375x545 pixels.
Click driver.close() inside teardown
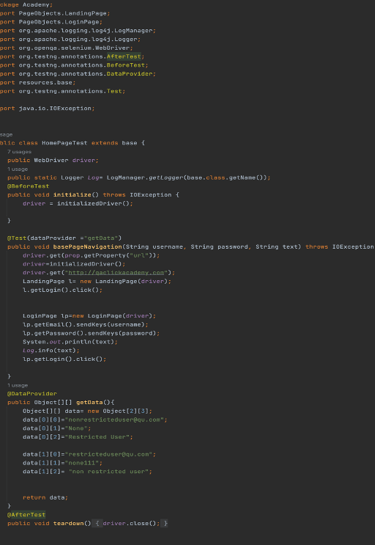(131, 523)
